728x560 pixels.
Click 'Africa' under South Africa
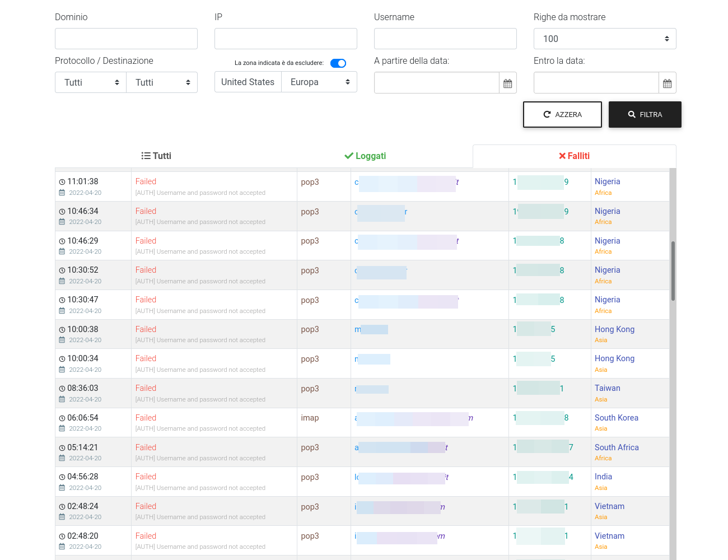(603, 458)
